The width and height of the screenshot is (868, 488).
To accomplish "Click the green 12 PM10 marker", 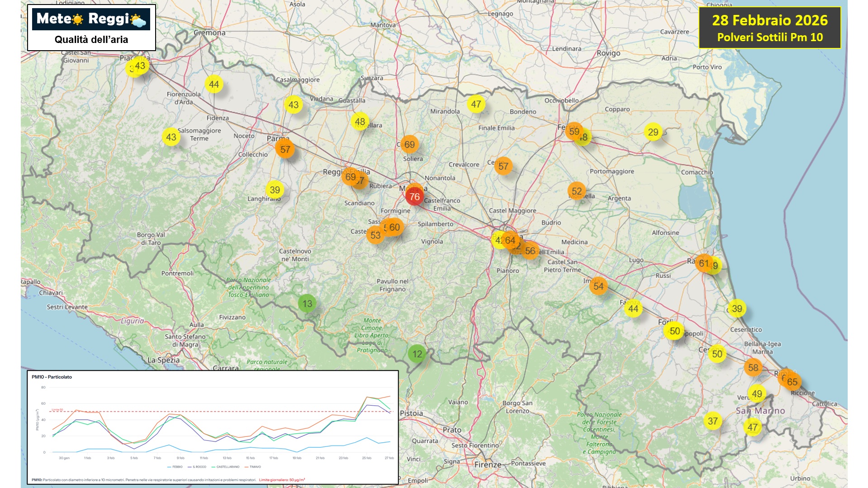I will point(417,354).
